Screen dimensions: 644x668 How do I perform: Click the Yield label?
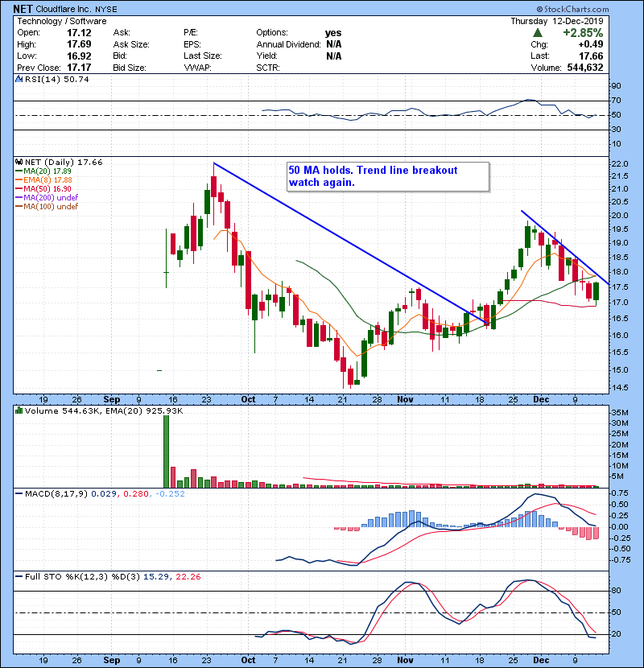tap(266, 56)
